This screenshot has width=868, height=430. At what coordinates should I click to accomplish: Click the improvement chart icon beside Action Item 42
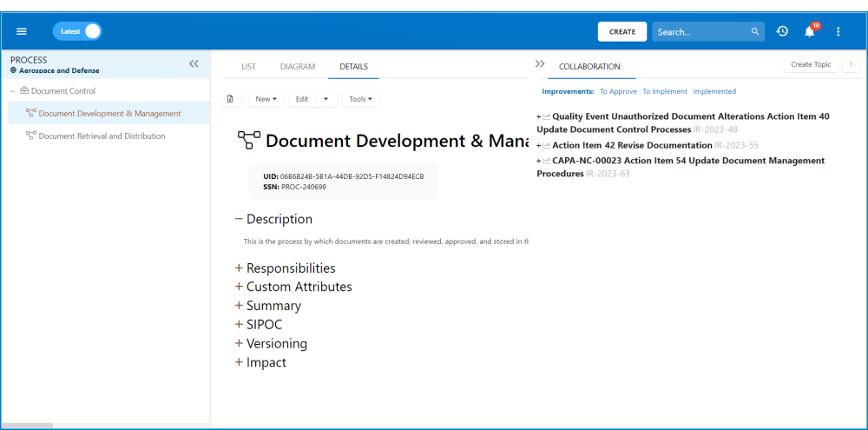coord(546,145)
